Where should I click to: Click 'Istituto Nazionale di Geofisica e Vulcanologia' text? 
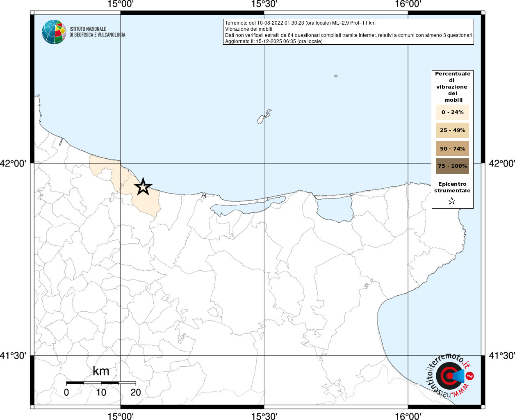[x=97, y=32]
